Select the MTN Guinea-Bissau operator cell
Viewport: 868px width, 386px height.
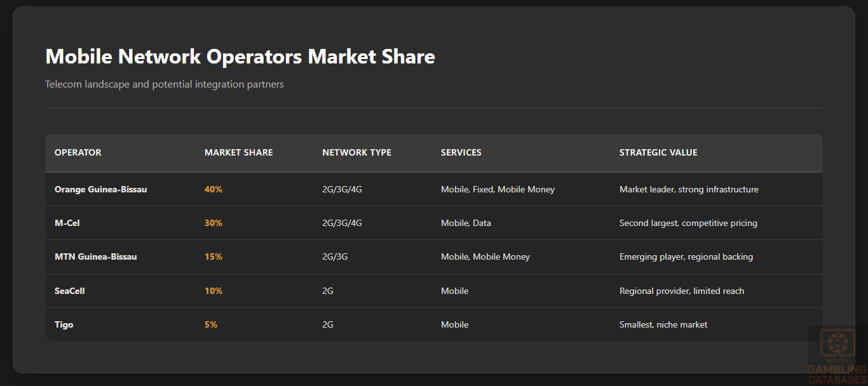point(95,256)
